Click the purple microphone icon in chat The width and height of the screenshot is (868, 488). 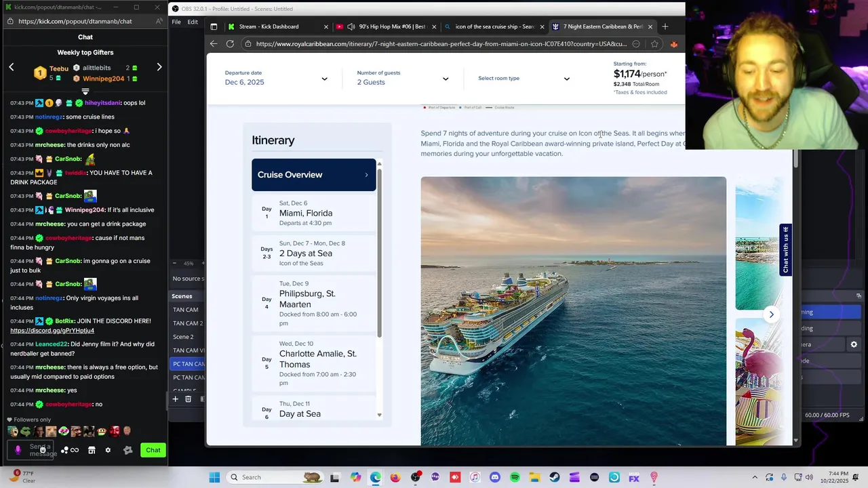click(18, 450)
